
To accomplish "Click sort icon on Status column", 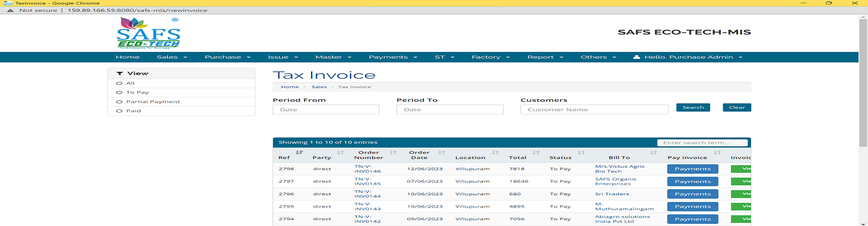I will [581, 153].
